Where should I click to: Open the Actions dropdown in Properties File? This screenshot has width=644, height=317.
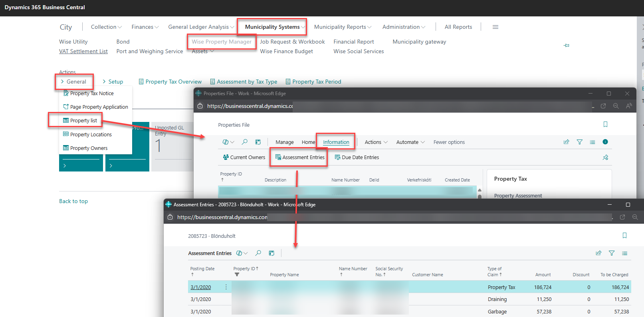(376, 142)
